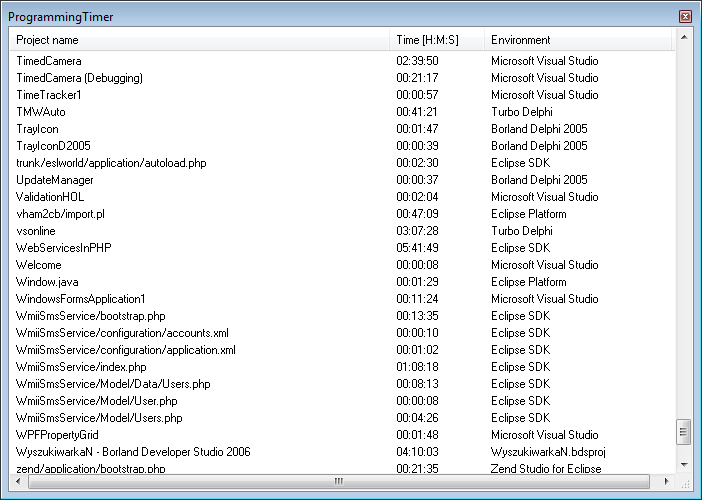
Task: Sort by Environment column header
Action: click(x=578, y=40)
